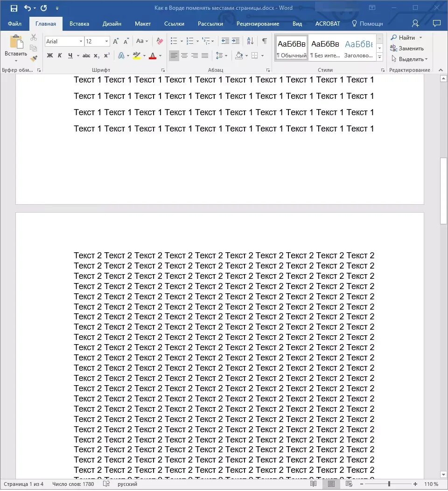Expand the styles gallery more arrow
The width and height of the screenshot is (448, 491).
pos(380,57)
